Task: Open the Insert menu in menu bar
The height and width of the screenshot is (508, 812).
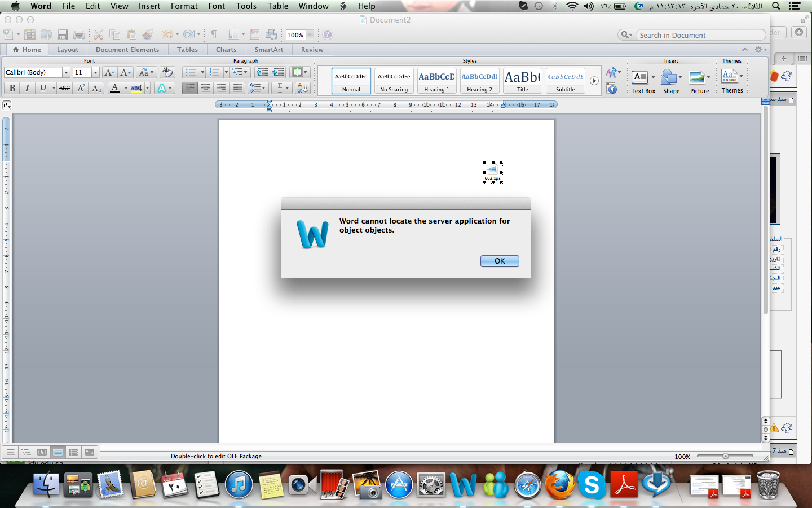Action: tap(149, 6)
